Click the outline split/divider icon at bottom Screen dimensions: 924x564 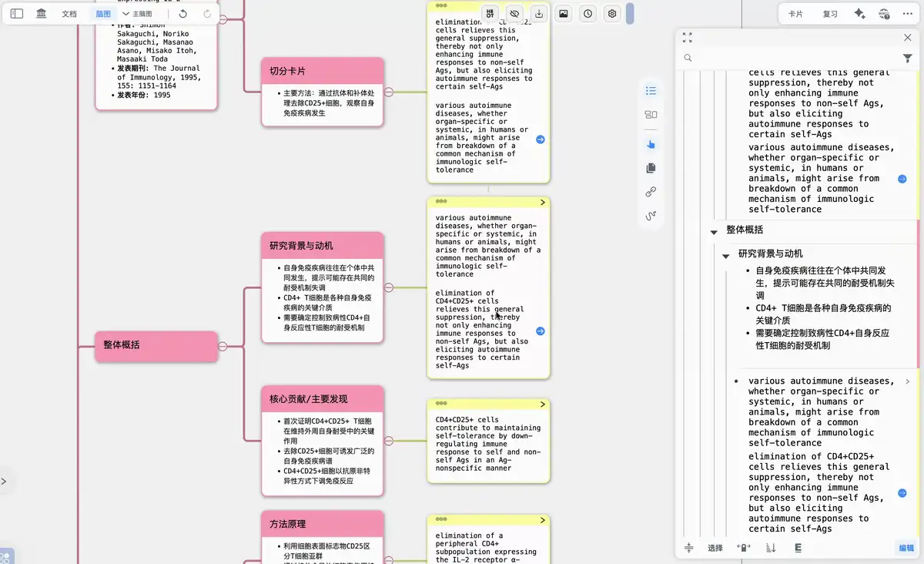click(x=688, y=548)
